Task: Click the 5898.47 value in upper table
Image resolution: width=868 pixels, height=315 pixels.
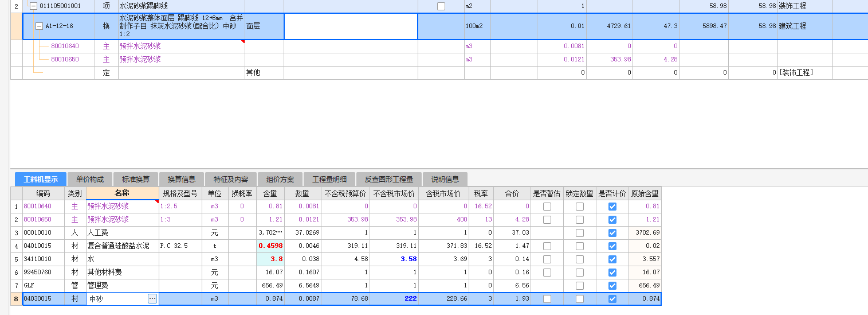Action: [x=704, y=26]
